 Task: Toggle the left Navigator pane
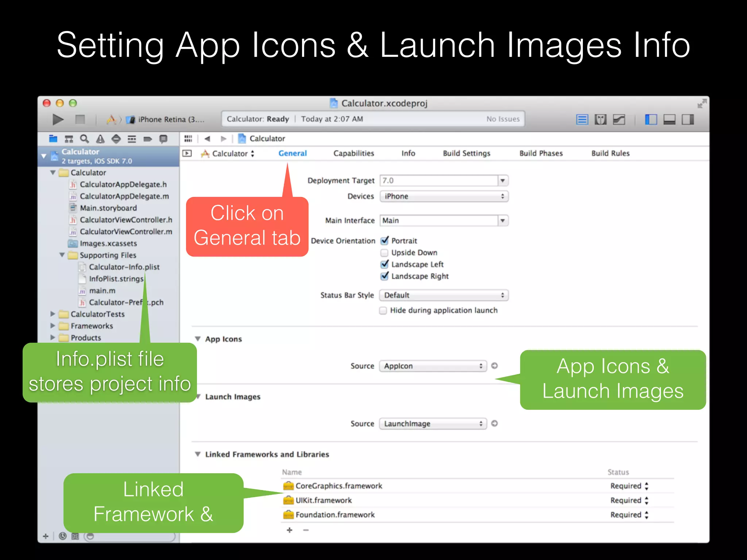tap(651, 120)
